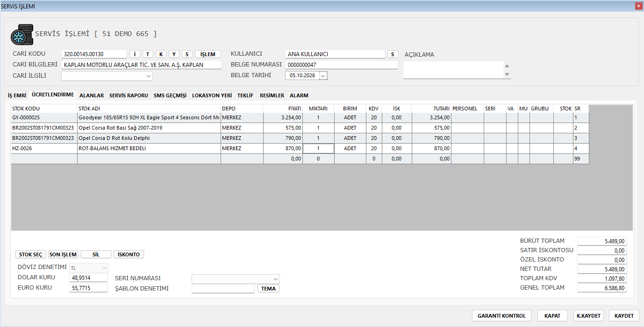
Task: Click the Belge Numarası field
Action: (342, 65)
